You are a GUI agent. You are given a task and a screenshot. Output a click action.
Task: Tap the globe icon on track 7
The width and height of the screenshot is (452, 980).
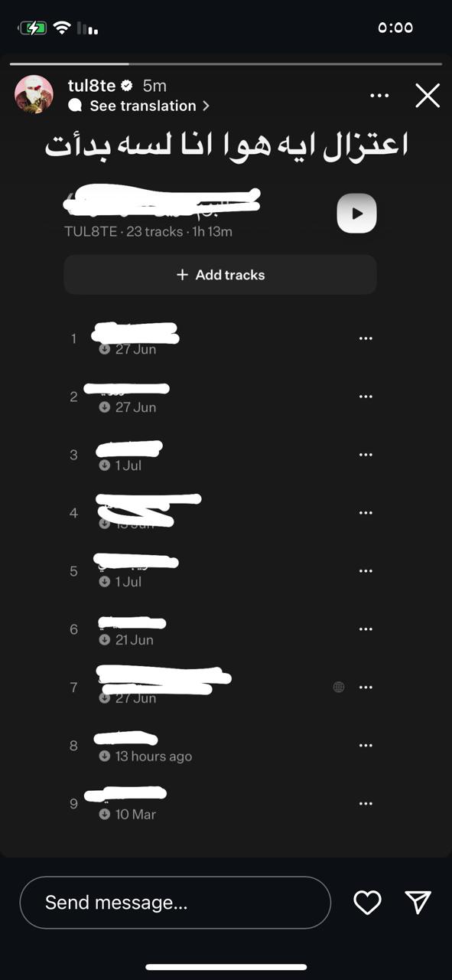point(339,688)
